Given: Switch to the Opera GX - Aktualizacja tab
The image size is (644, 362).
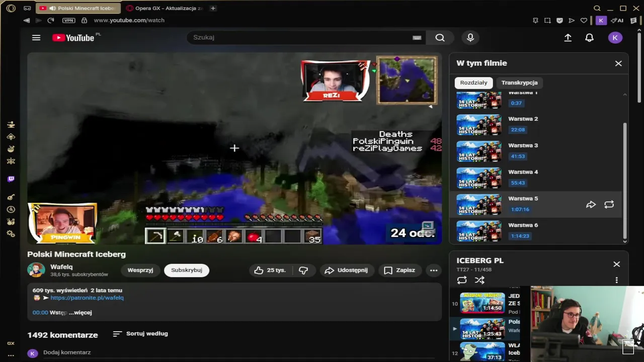Looking at the screenshot, I should tap(164, 8).
